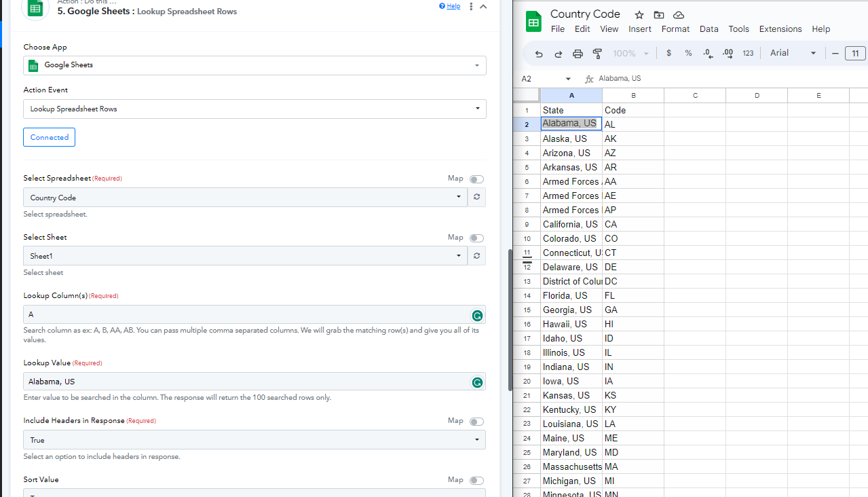
Task: Open Include Headers True dropdown
Action: (254, 440)
